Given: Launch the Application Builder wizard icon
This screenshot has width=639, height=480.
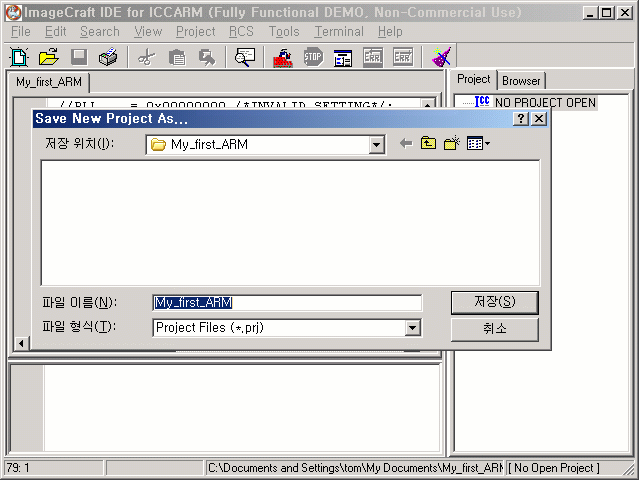Looking at the screenshot, I should pos(441,57).
